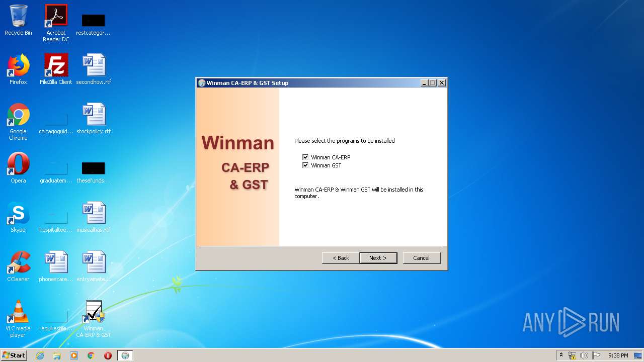
Task: Minimize the Winman Setup window
Action: 424,83
